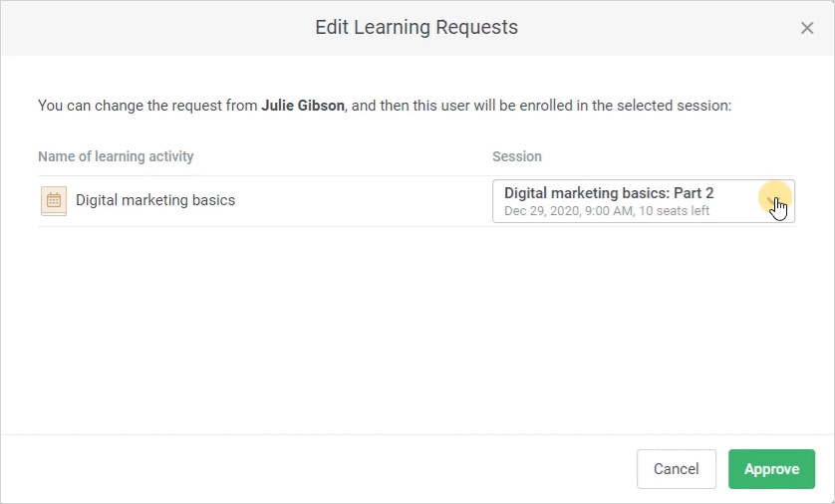Viewport: 835px width, 504px height.
Task: Click the footer area left of Cancel
Action: click(319, 469)
